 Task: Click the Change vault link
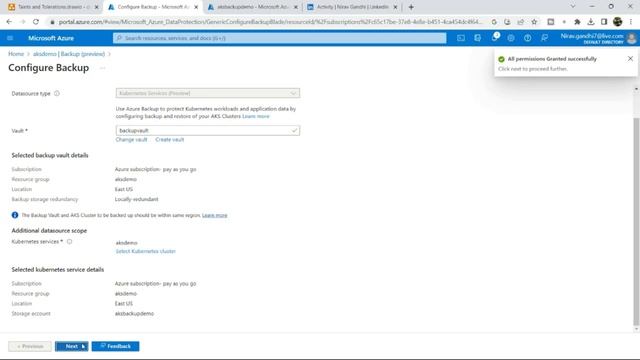click(131, 140)
